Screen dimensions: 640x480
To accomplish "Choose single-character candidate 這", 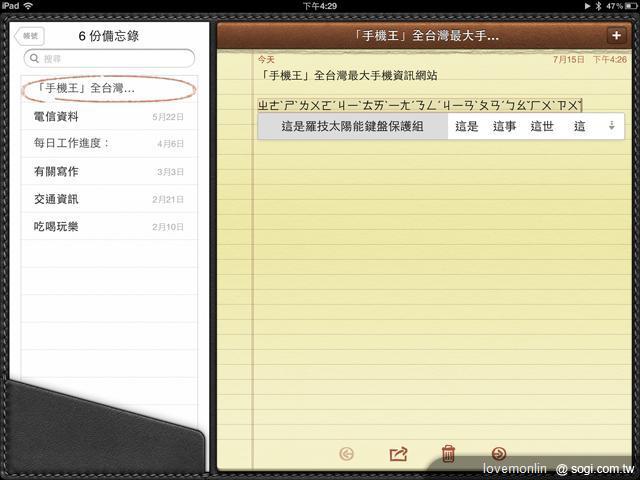I will 580,126.
